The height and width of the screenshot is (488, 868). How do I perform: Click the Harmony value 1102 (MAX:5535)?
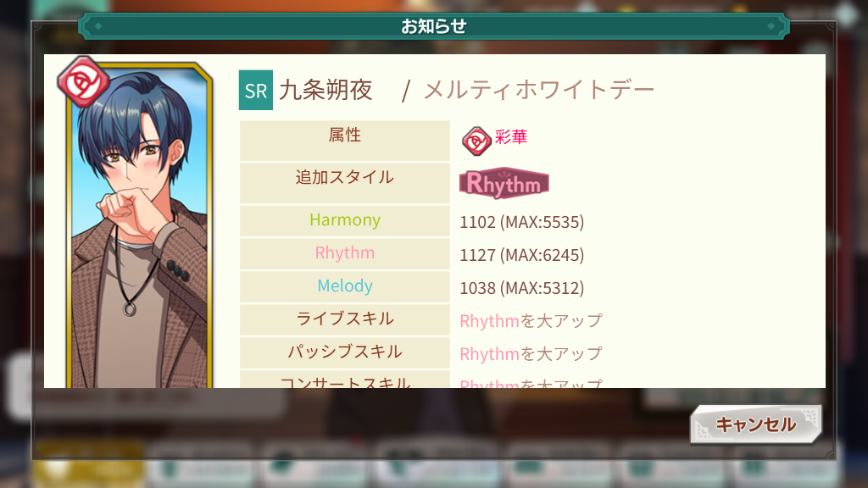pos(522,222)
